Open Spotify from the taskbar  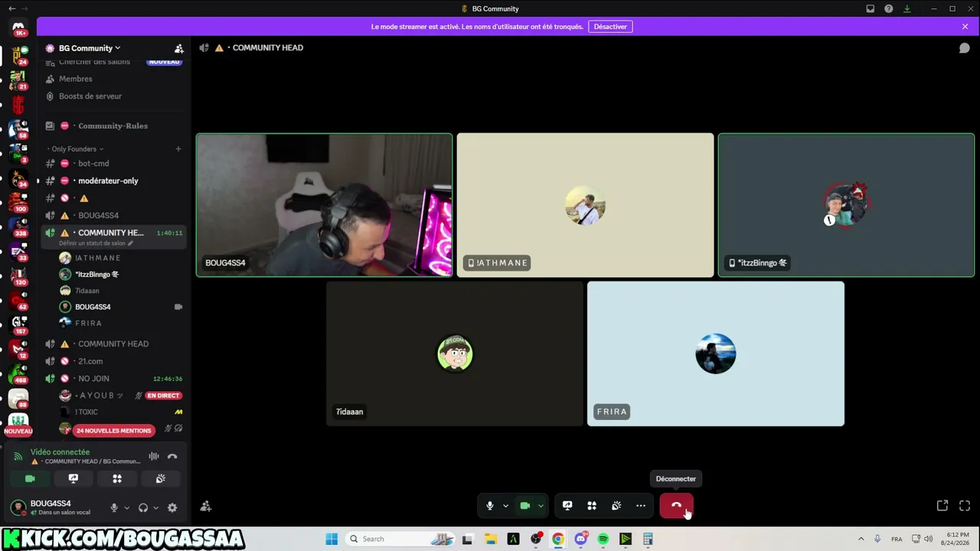(603, 539)
